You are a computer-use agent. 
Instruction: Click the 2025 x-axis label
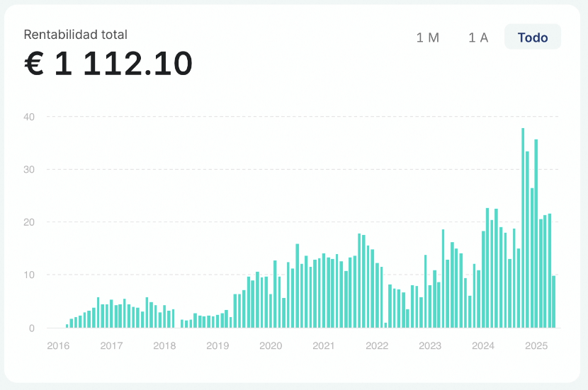pos(536,346)
